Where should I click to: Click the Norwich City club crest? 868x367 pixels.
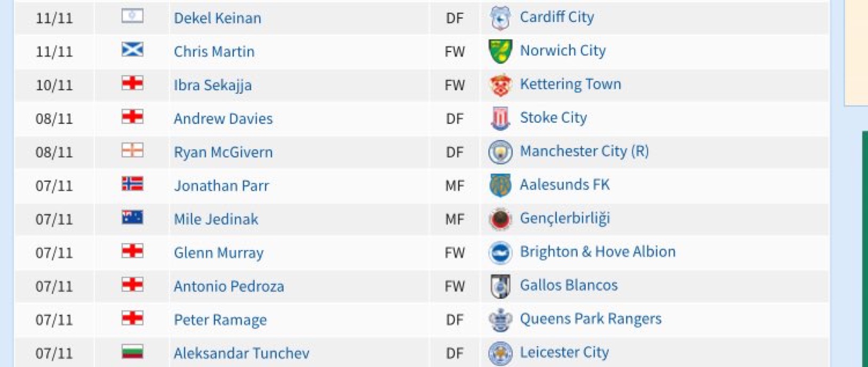pos(500,51)
